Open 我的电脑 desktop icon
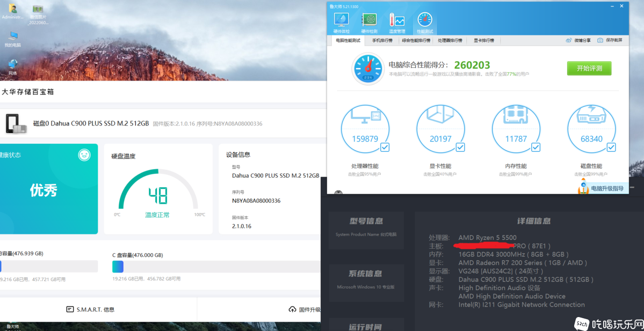644x331 pixels. click(13, 39)
